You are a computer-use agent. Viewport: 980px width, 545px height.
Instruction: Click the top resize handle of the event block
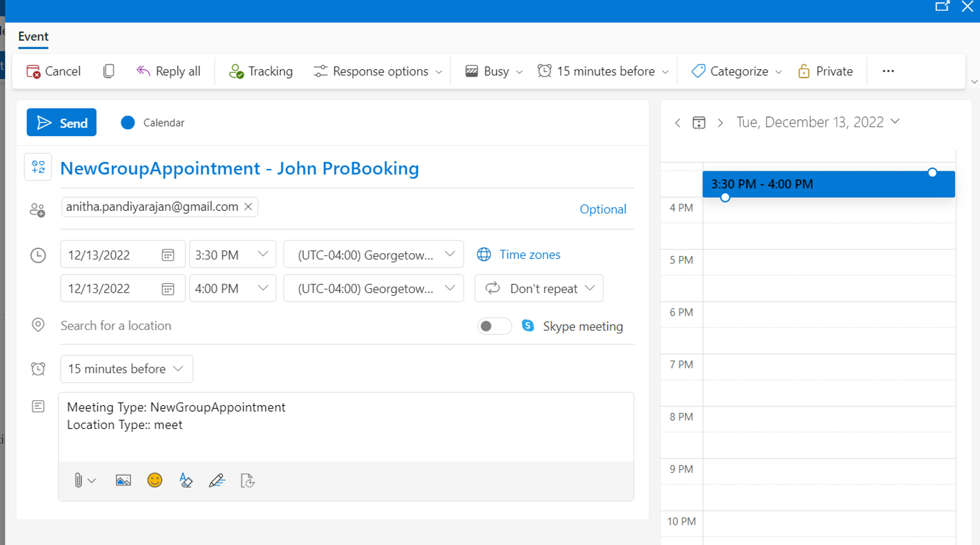click(x=932, y=172)
